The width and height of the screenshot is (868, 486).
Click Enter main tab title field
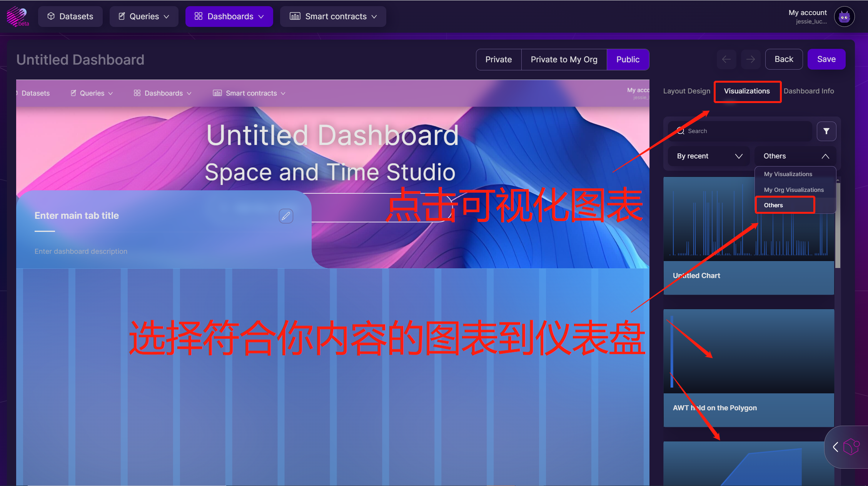(x=77, y=216)
